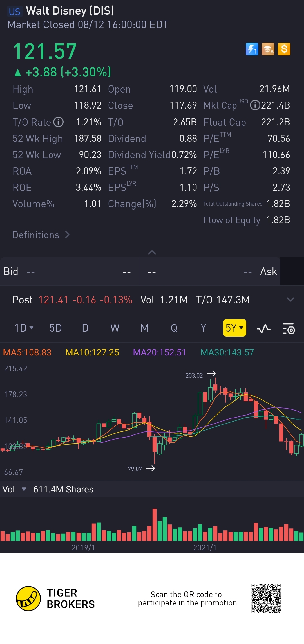
Task: Tap the blue lightning quick-trade icon
Action: (x=252, y=49)
